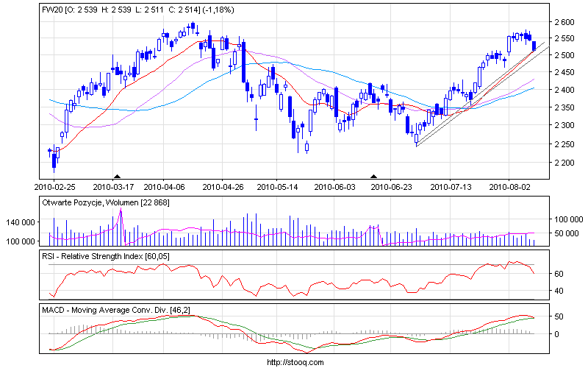Screen dimensions: 588x368
Task: Click the 2 350 price axis label
Action: coord(564,107)
